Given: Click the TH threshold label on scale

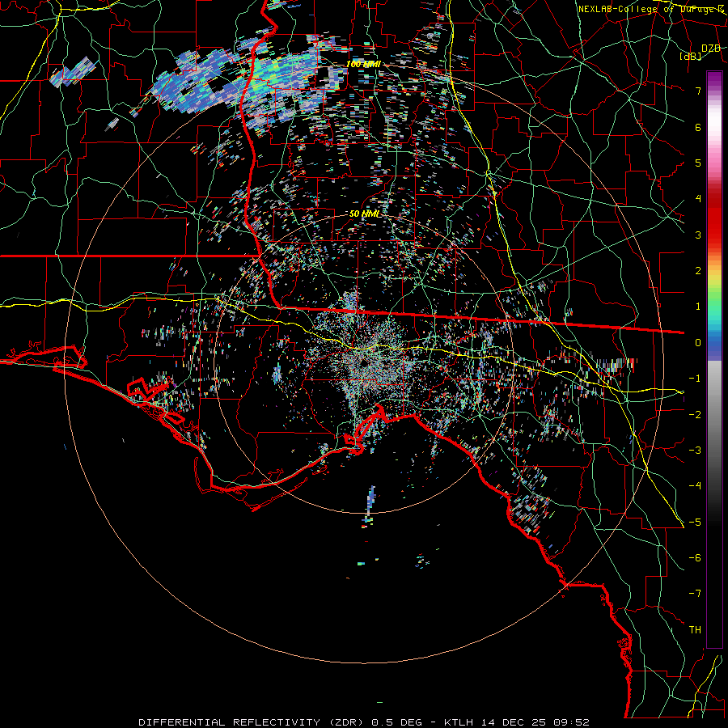Looking at the screenshot, I should (695, 629).
